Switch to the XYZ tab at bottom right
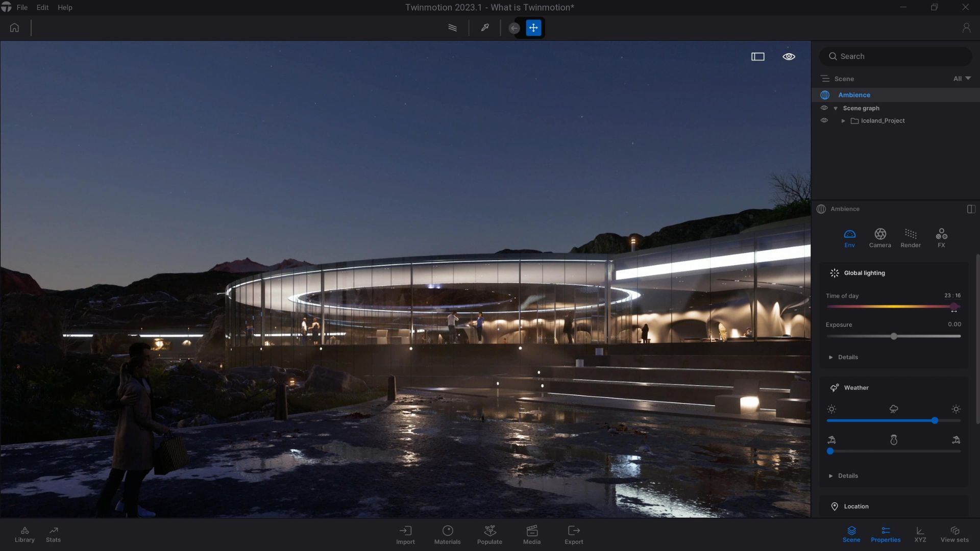 (920, 535)
